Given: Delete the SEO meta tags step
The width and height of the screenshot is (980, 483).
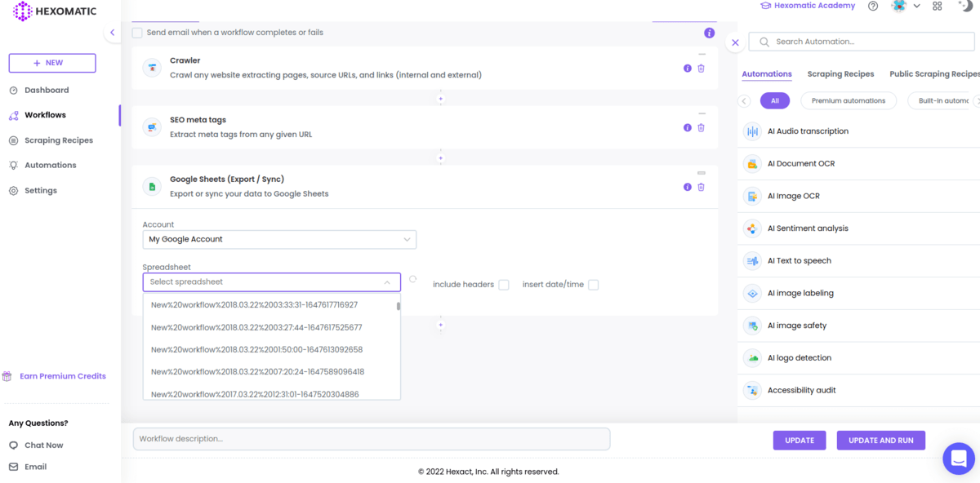Looking at the screenshot, I should [x=700, y=127].
